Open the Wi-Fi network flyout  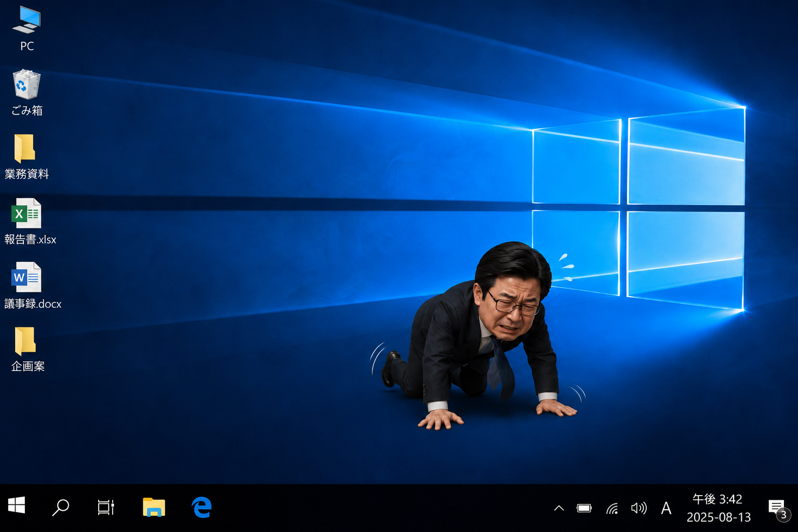click(613, 509)
